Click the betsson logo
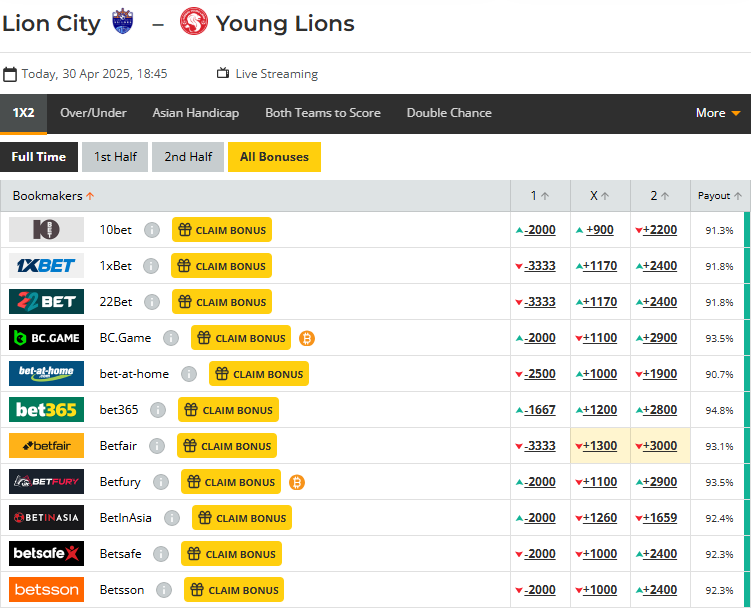This screenshot has height=608, width=751. click(46, 589)
